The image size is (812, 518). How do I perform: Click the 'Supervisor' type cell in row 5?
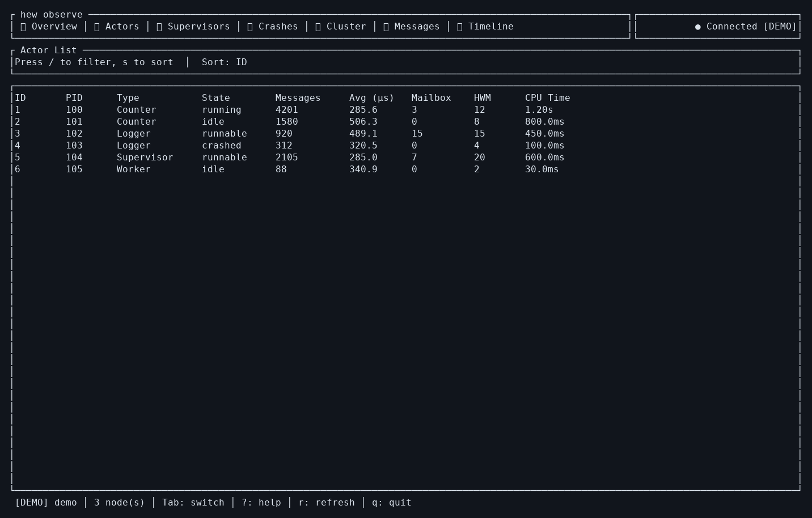[145, 158]
